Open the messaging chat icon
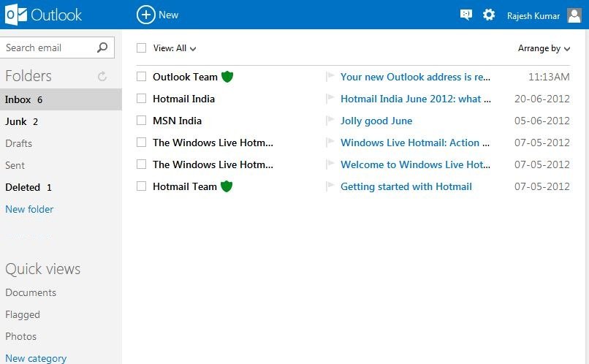 click(466, 15)
